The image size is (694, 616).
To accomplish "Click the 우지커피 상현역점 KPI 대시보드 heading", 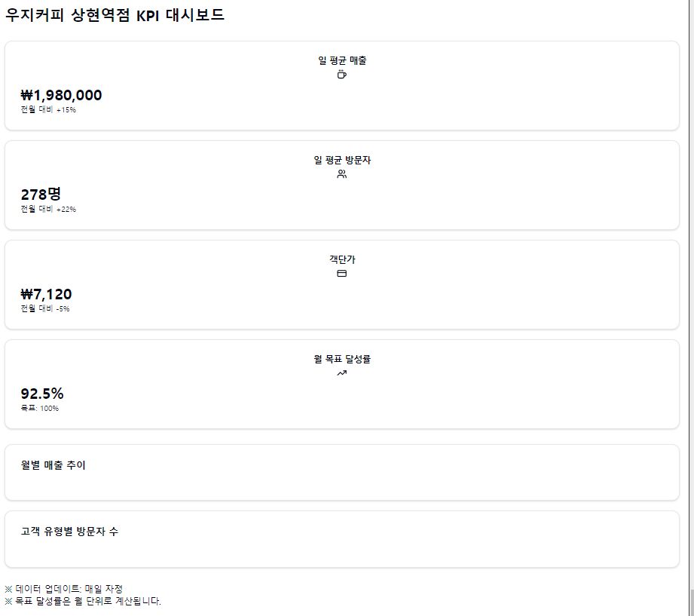I will click(x=115, y=15).
